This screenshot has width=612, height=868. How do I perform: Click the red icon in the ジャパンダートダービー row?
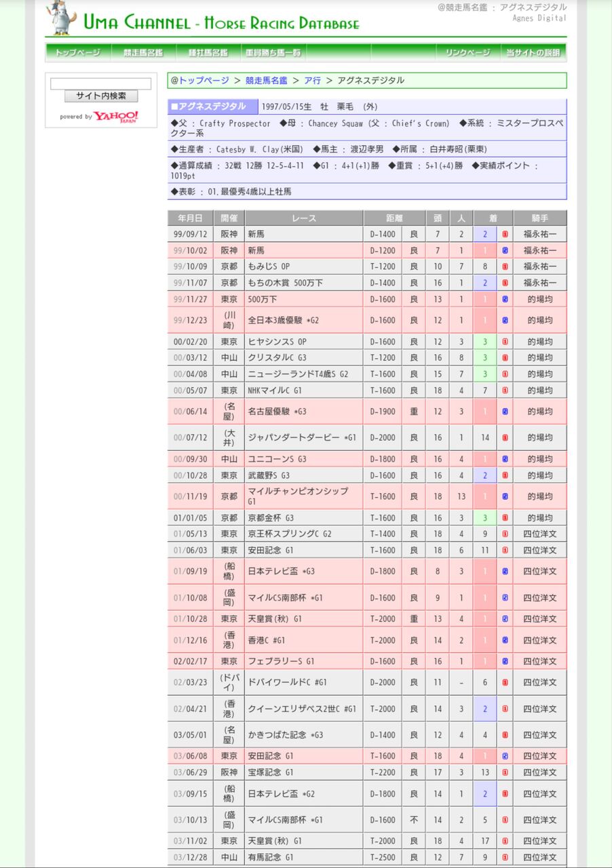click(505, 438)
